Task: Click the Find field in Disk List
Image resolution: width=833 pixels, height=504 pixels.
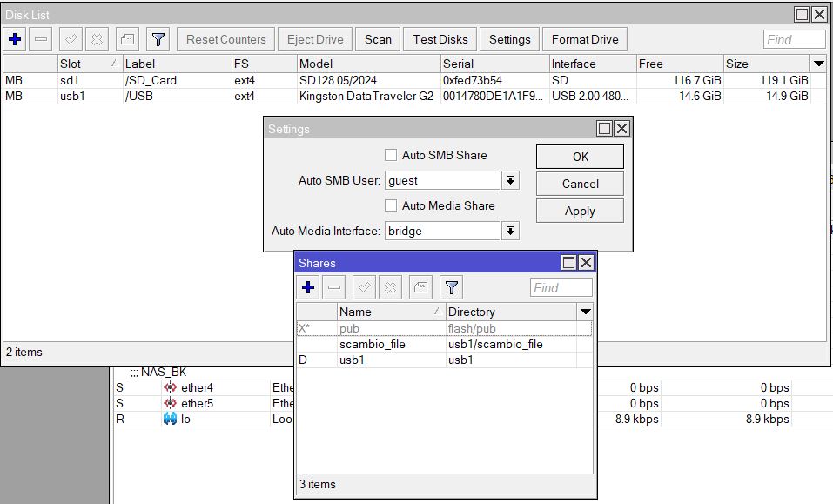Action: [794, 39]
